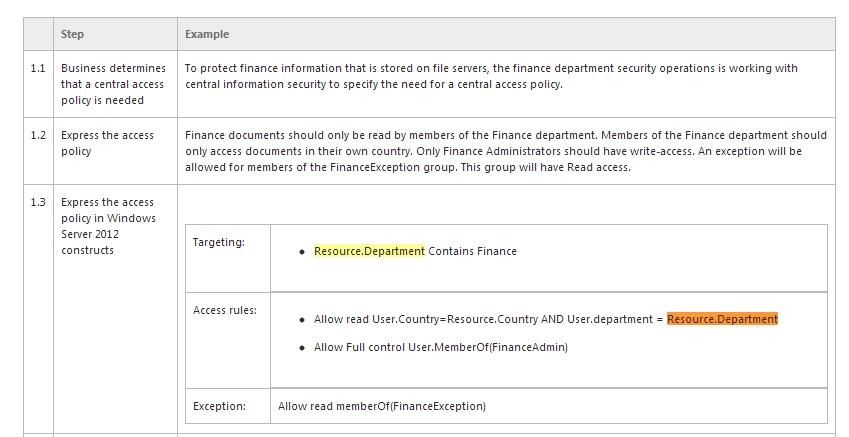Click the orange highlighted Resource.Department text

[722, 319]
